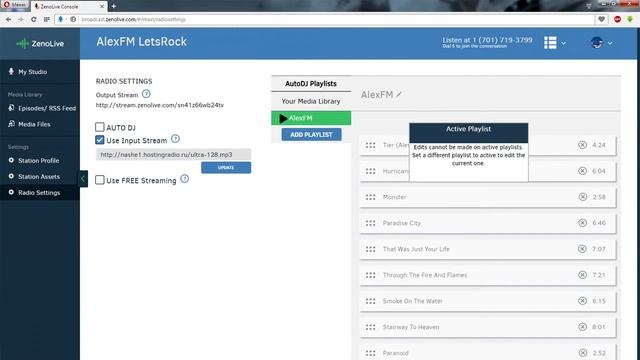This screenshot has height=360, width=640.
Task: Go back in the browser
Action: pos(9,19)
